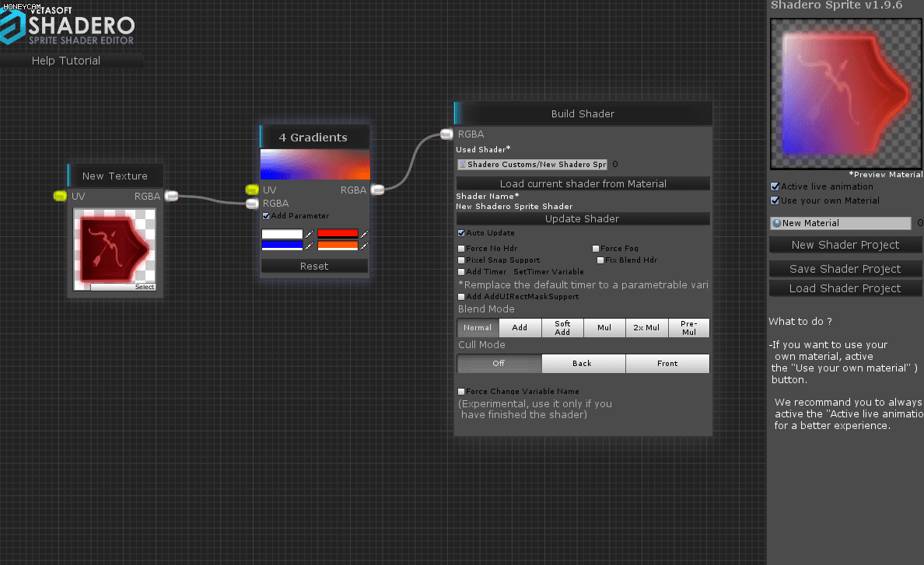Click the blue gradient color swatch
The width and height of the screenshot is (924, 565).
(282, 246)
